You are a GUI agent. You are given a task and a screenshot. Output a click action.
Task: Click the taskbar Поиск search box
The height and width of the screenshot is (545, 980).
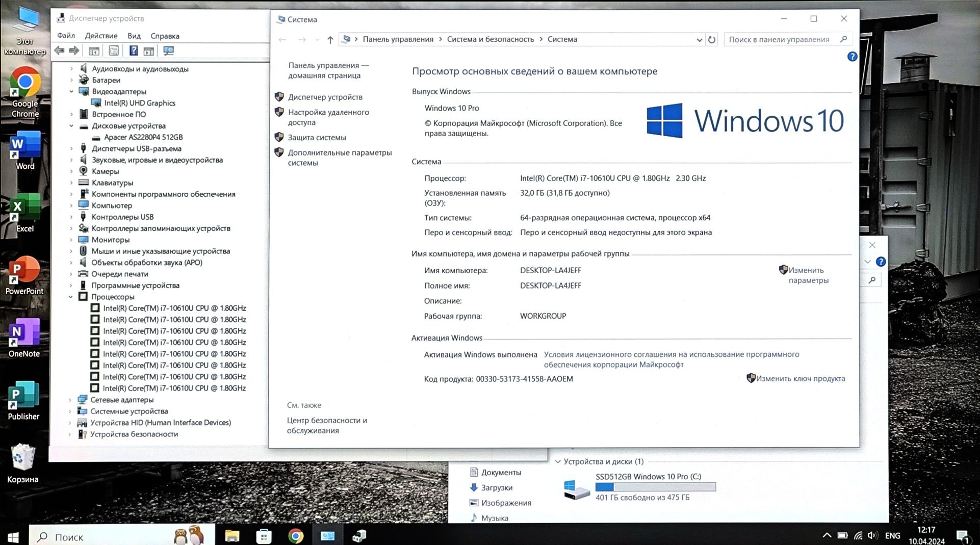122,537
